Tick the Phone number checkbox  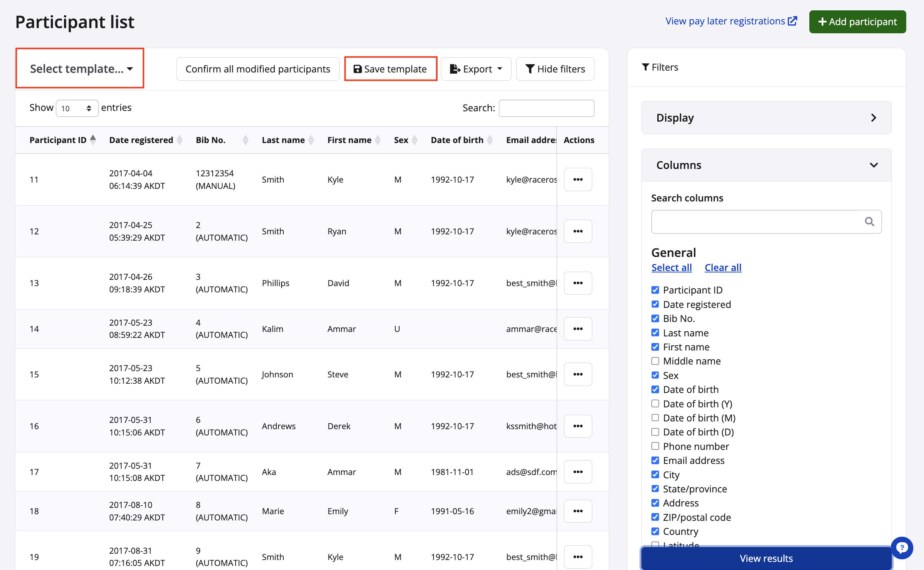(x=655, y=446)
